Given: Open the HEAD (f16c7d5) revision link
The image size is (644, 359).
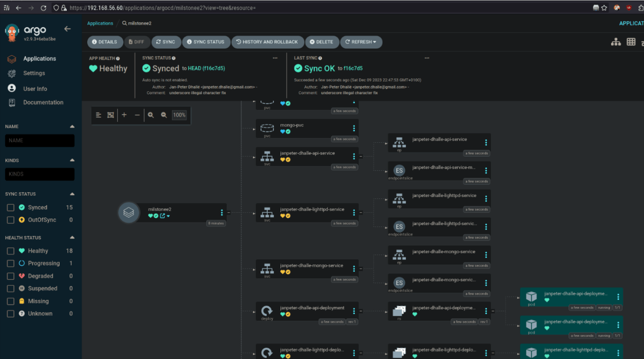Looking at the screenshot, I should point(206,69).
